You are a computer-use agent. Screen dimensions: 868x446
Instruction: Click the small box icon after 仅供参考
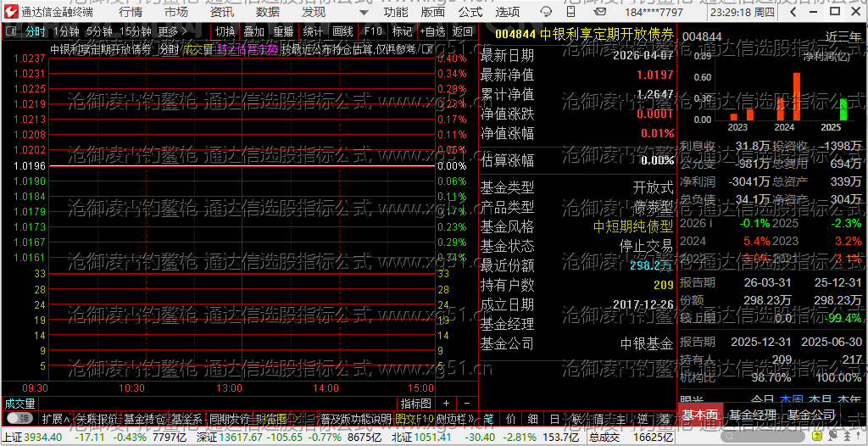tap(427, 50)
